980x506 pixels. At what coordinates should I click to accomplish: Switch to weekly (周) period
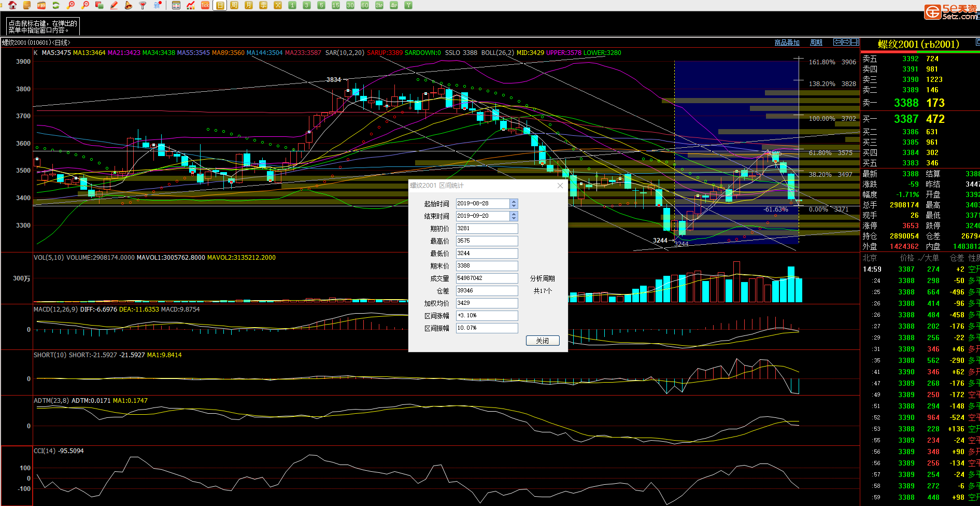234,5
